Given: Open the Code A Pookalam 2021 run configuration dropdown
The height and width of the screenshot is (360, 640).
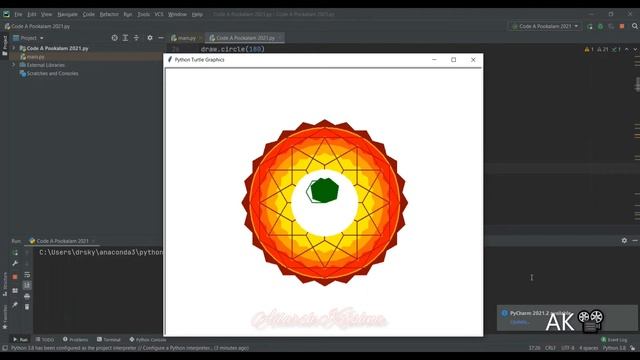Looking at the screenshot, I should pos(545,26).
